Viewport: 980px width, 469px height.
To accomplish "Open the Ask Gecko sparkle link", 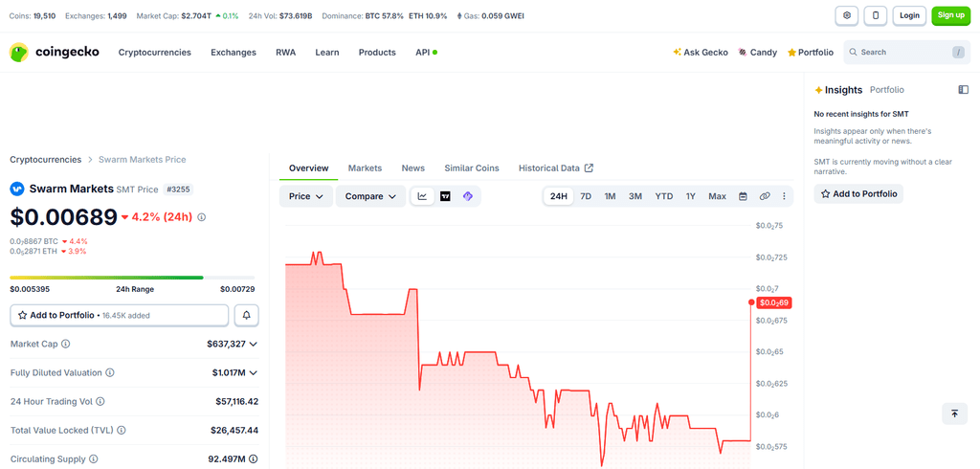I will (x=700, y=53).
